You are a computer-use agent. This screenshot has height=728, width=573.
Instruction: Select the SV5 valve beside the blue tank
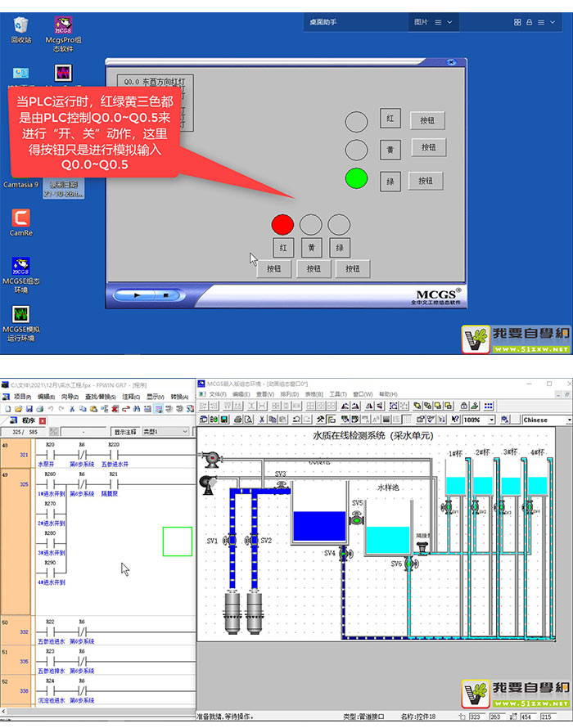(x=357, y=518)
